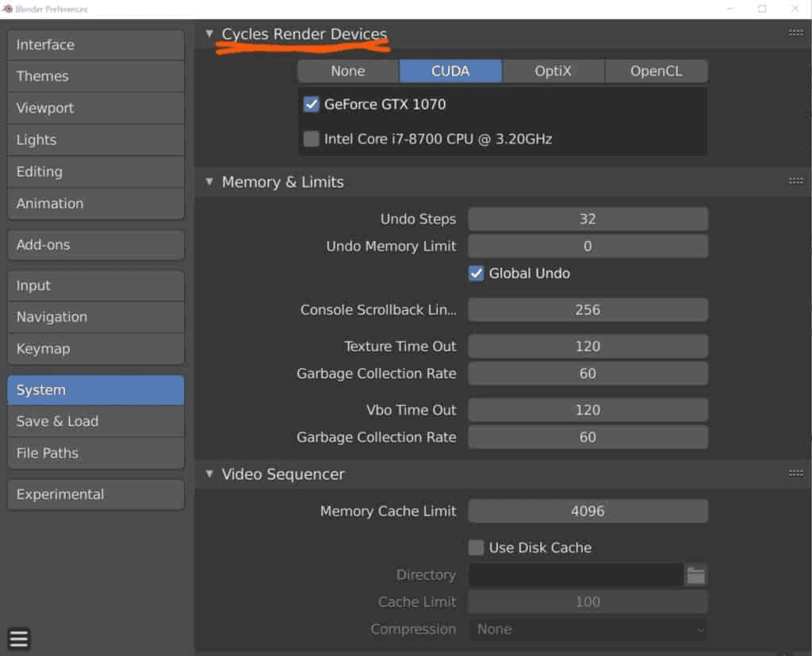Click the Cycles Render Devices panel drag grip
This screenshot has height=656, width=812.
pyautogui.click(x=795, y=33)
